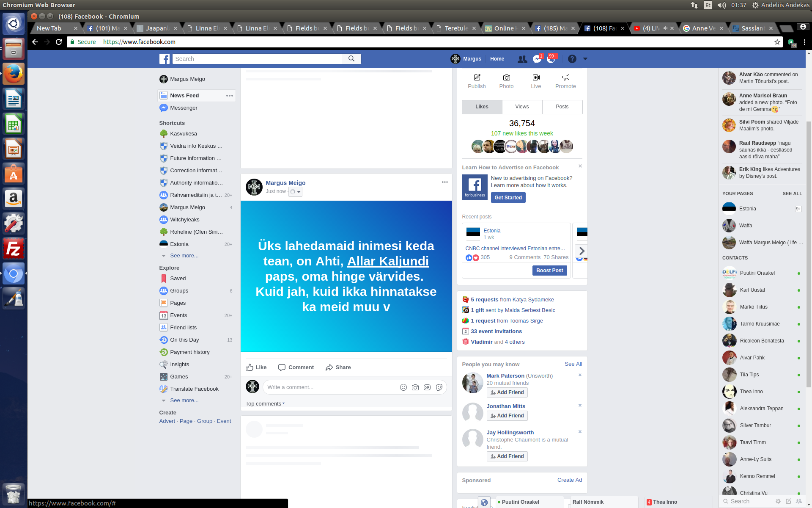Open News Feed options ellipsis
The image size is (812, 508).
[x=230, y=96]
